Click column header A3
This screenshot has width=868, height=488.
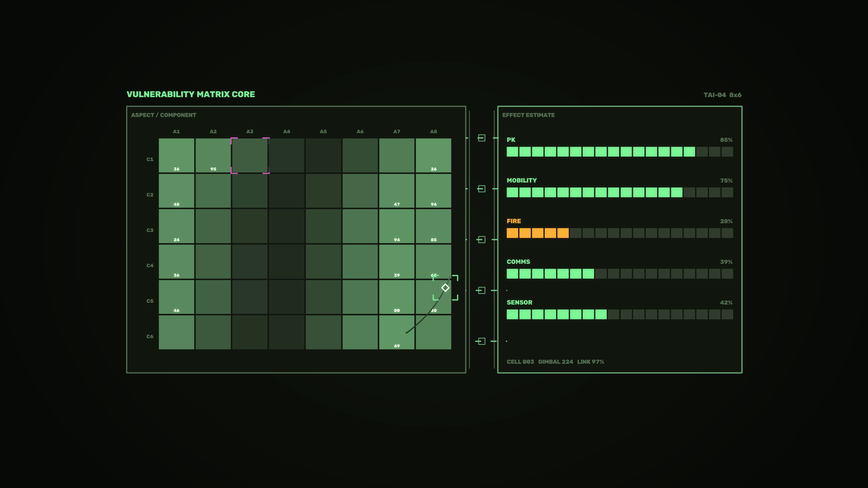(x=250, y=131)
